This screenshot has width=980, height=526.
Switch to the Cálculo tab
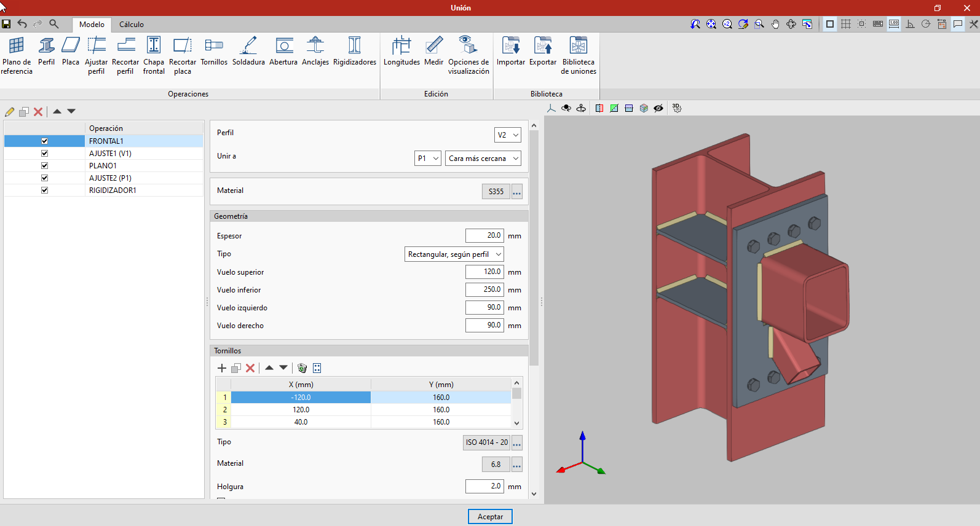pos(132,25)
